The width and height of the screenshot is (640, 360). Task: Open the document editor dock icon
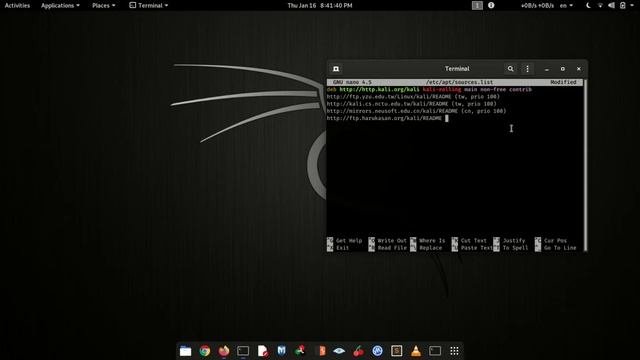pos(262,351)
